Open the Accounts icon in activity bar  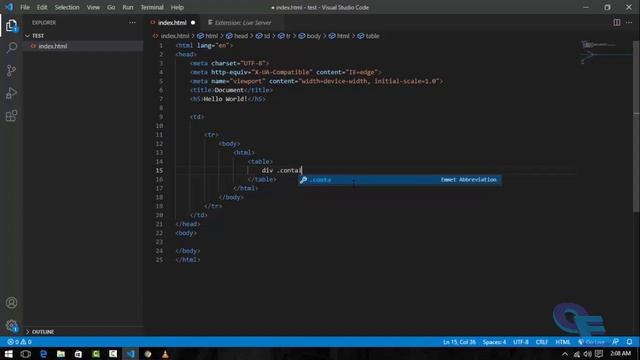pyautogui.click(x=11, y=303)
